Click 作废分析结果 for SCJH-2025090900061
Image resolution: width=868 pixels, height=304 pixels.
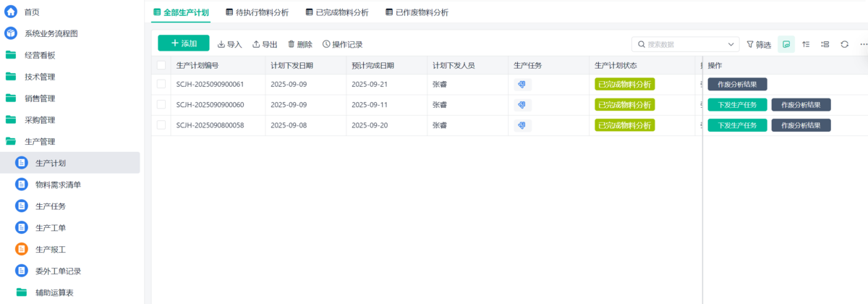coord(737,84)
